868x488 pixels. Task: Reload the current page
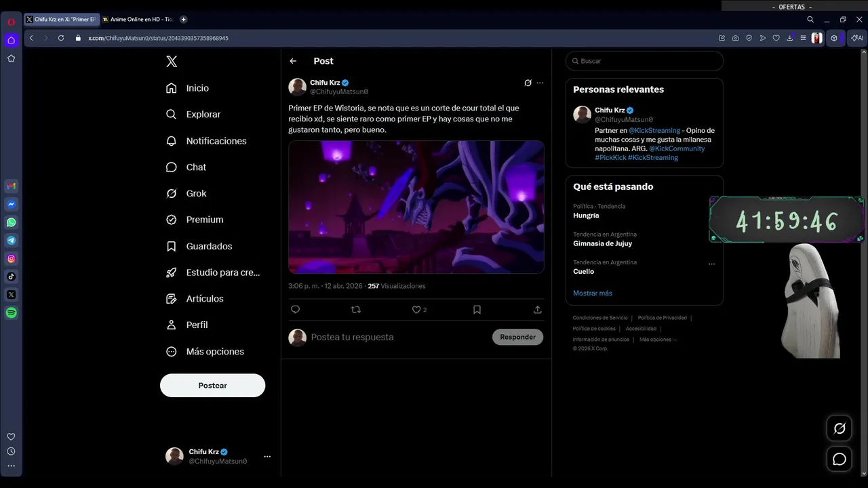tap(61, 38)
